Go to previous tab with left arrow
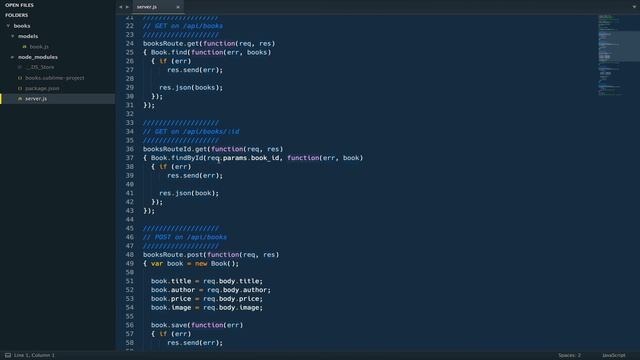This screenshot has height=360, width=640. tap(121, 7)
